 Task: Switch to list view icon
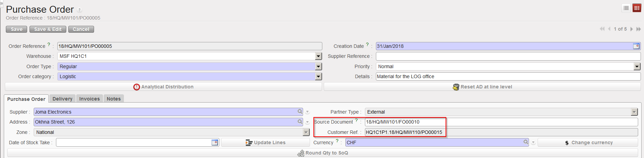pos(626,8)
